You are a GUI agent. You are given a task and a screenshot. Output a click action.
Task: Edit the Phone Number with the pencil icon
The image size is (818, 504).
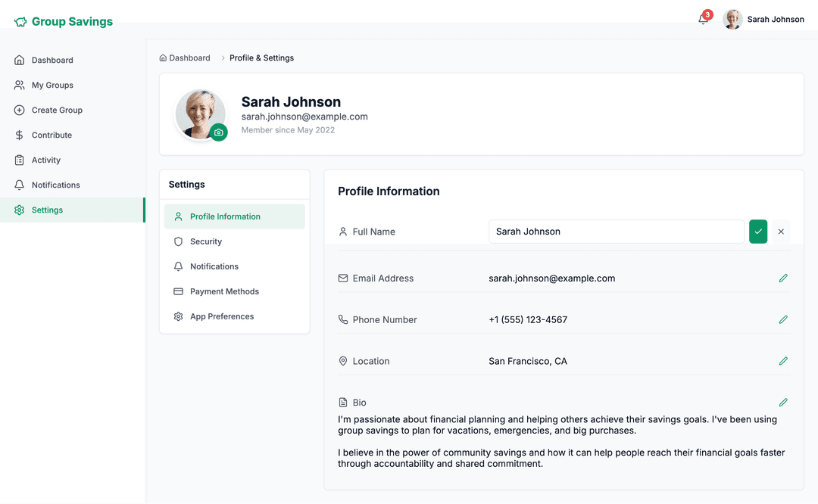click(x=783, y=319)
